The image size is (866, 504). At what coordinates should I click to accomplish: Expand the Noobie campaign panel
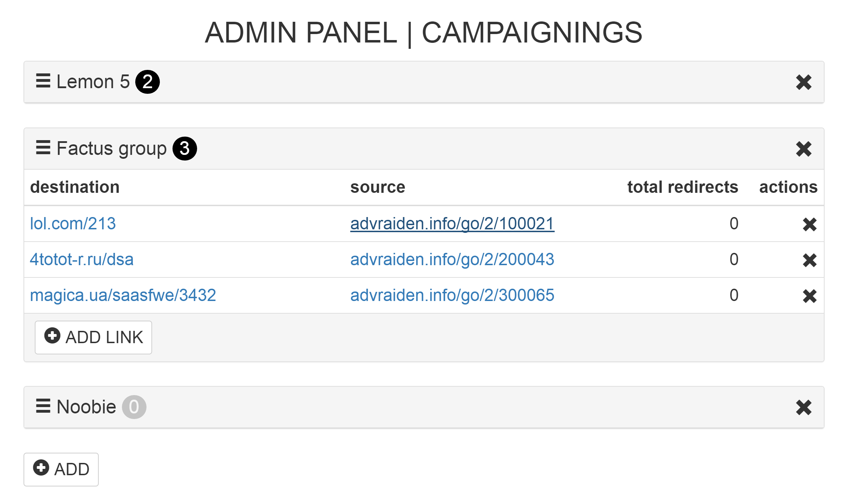86,407
